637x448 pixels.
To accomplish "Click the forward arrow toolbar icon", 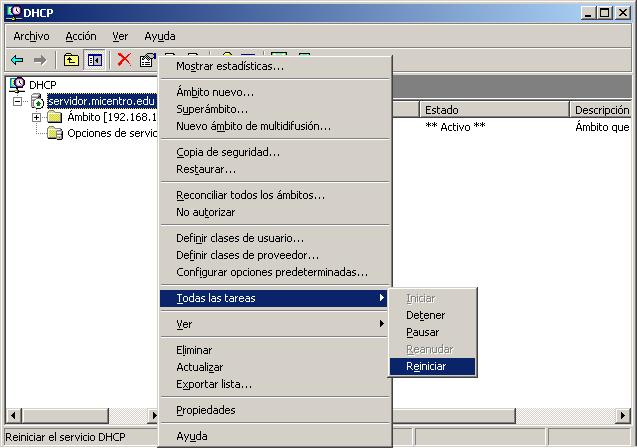I will click(x=40, y=60).
